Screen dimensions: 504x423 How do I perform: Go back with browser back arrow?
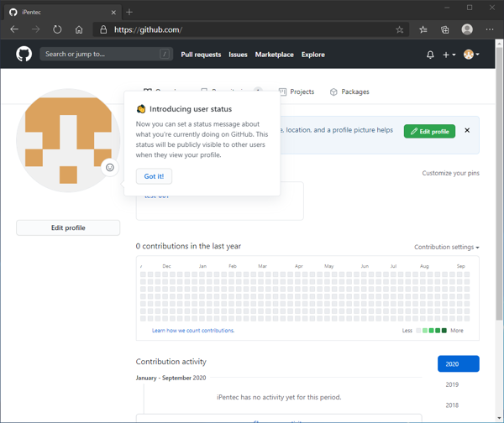[14, 29]
